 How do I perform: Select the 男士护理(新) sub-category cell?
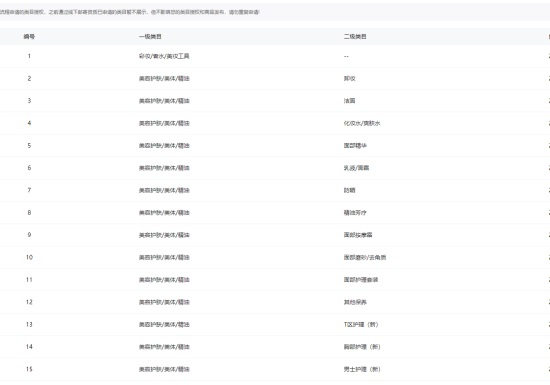click(x=362, y=369)
